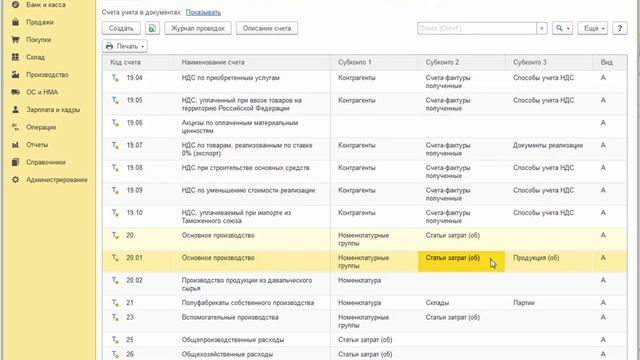Click the Продажи shopping bag icon

pyautogui.click(x=16, y=22)
